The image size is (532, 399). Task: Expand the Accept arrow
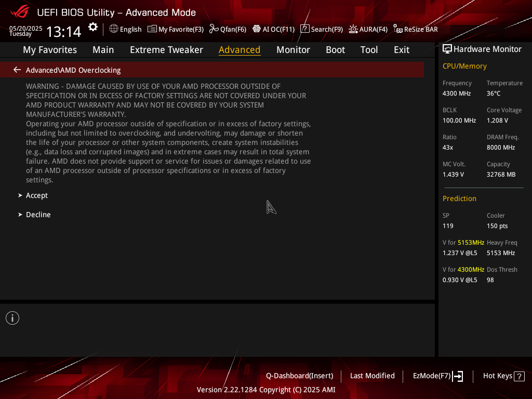pyautogui.click(x=20, y=195)
